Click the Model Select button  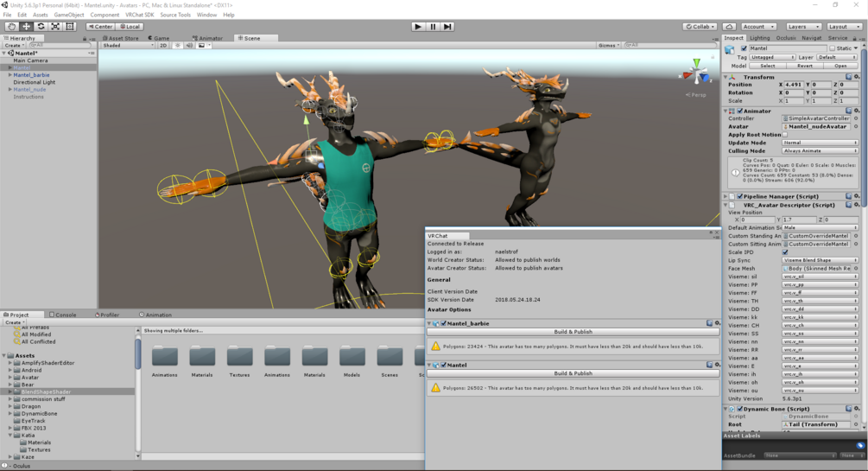[767, 66]
